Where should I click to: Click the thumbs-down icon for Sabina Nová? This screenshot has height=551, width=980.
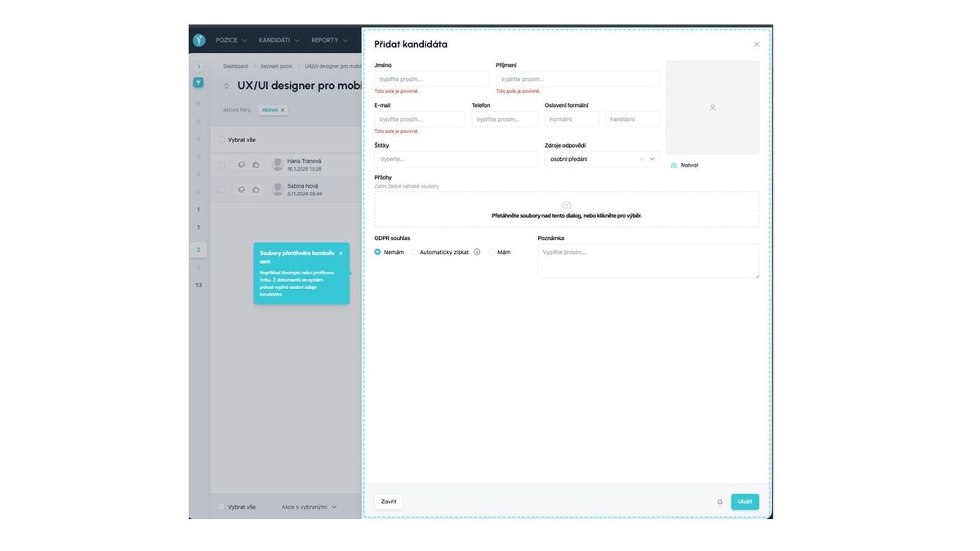tap(241, 189)
